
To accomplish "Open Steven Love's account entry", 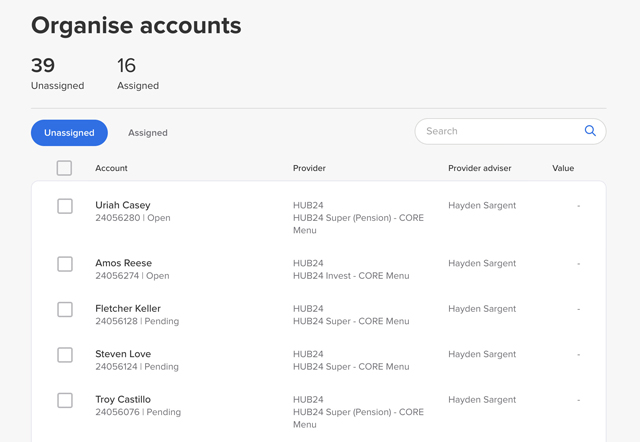I will pos(122,354).
